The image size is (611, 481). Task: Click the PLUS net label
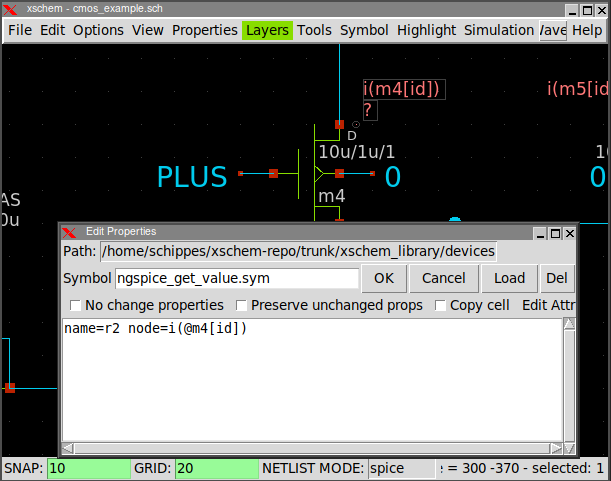pyautogui.click(x=192, y=177)
